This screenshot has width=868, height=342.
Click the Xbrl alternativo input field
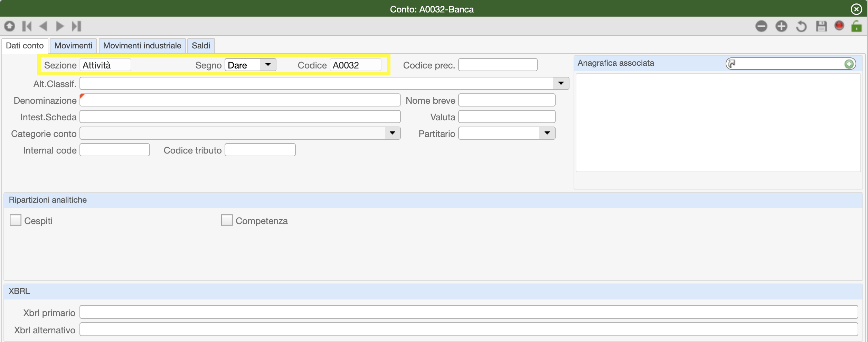point(469,330)
